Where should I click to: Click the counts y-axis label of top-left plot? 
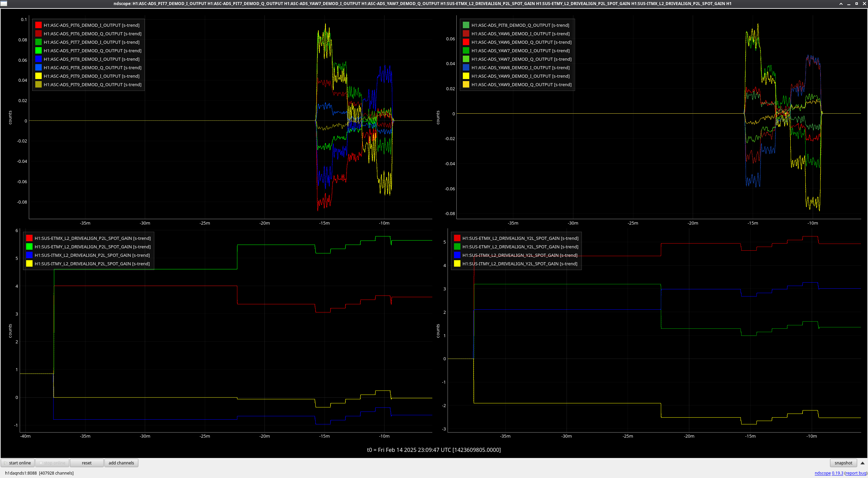click(x=10, y=117)
